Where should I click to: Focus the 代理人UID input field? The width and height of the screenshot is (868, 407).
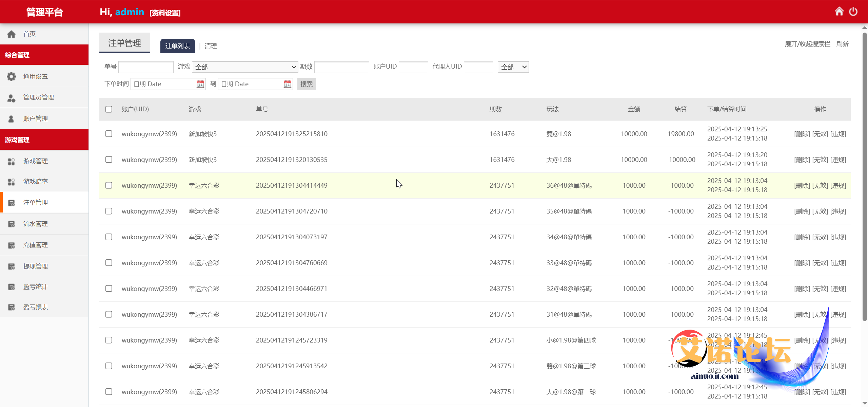click(478, 67)
